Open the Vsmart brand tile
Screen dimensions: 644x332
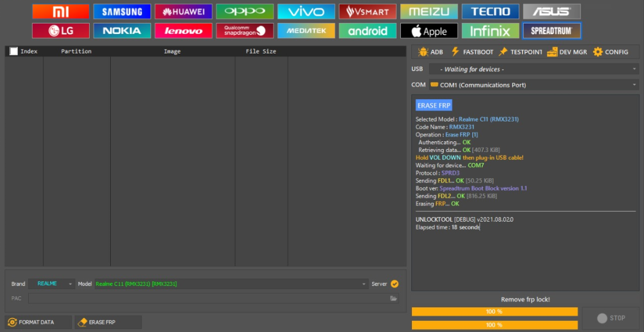pyautogui.click(x=367, y=12)
